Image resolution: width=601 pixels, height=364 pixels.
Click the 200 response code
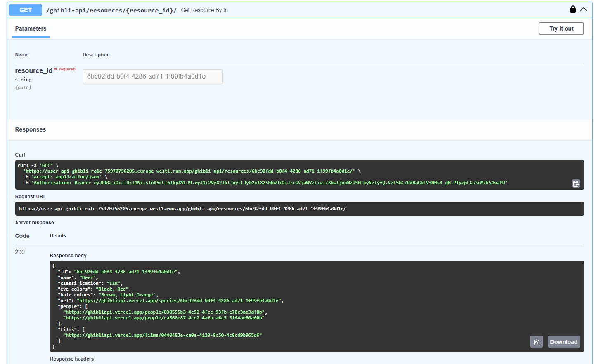tap(20, 252)
